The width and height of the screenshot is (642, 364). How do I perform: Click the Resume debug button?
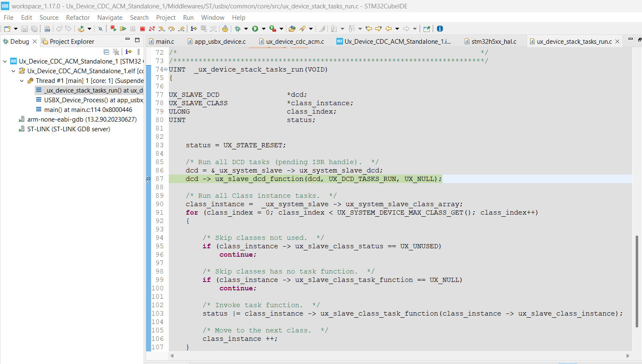(x=123, y=29)
